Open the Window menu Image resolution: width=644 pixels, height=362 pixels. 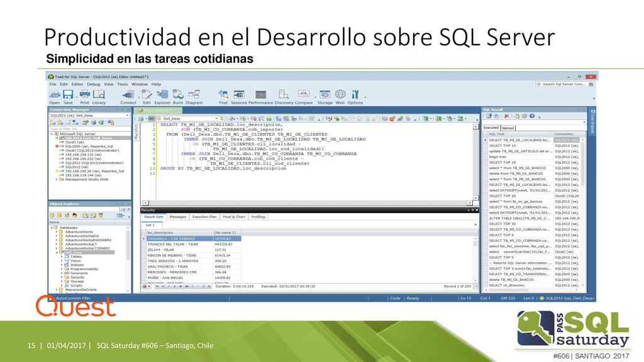(x=140, y=84)
